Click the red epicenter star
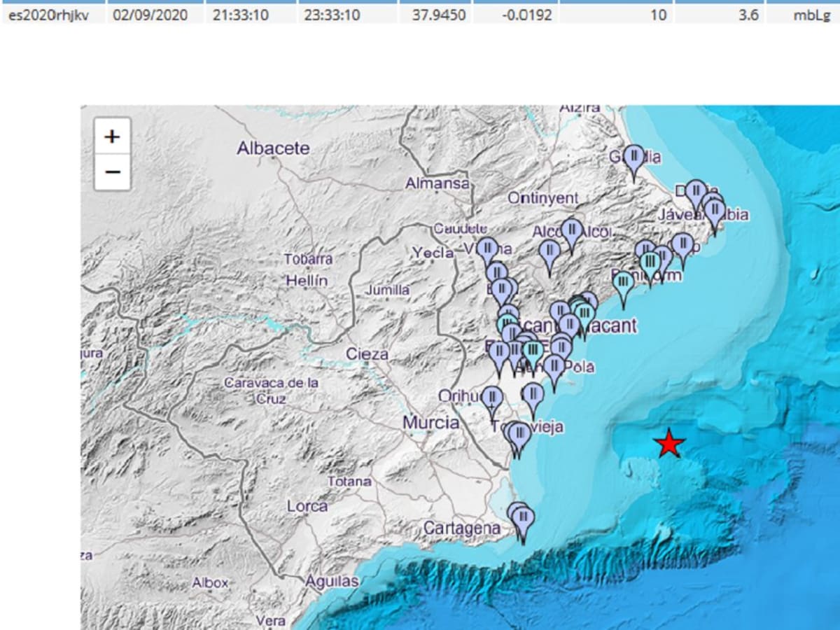840x630 pixels. [x=670, y=444]
